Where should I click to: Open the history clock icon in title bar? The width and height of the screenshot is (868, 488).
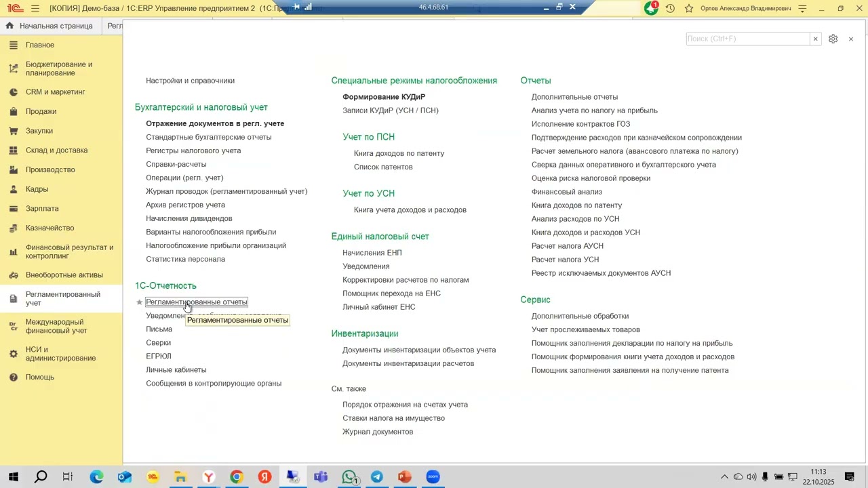[x=670, y=8]
